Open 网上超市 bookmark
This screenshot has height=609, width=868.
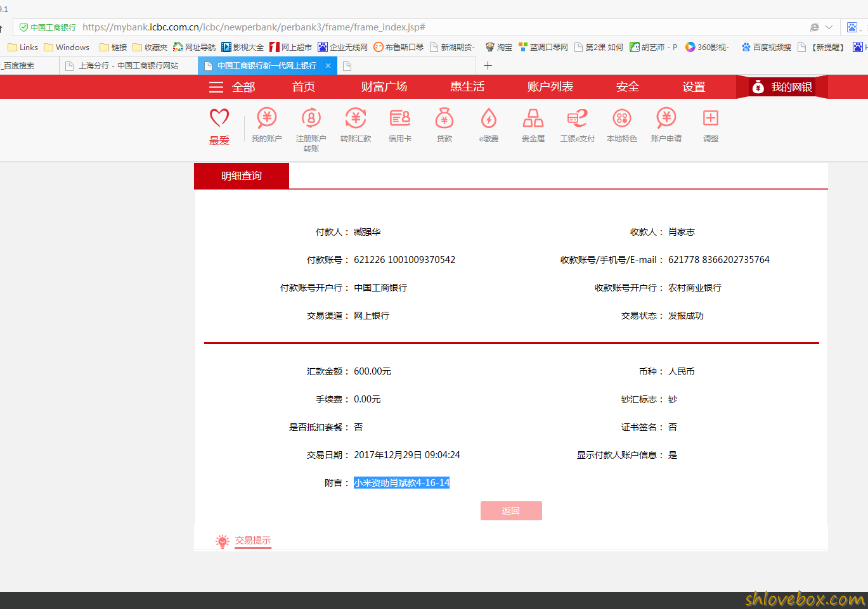(x=290, y=47)
